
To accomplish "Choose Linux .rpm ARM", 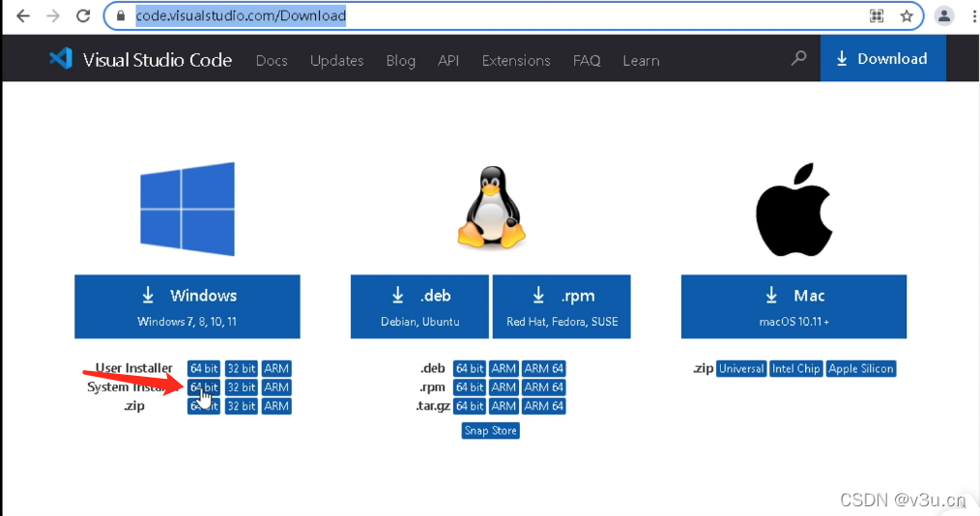I will 504,387.
